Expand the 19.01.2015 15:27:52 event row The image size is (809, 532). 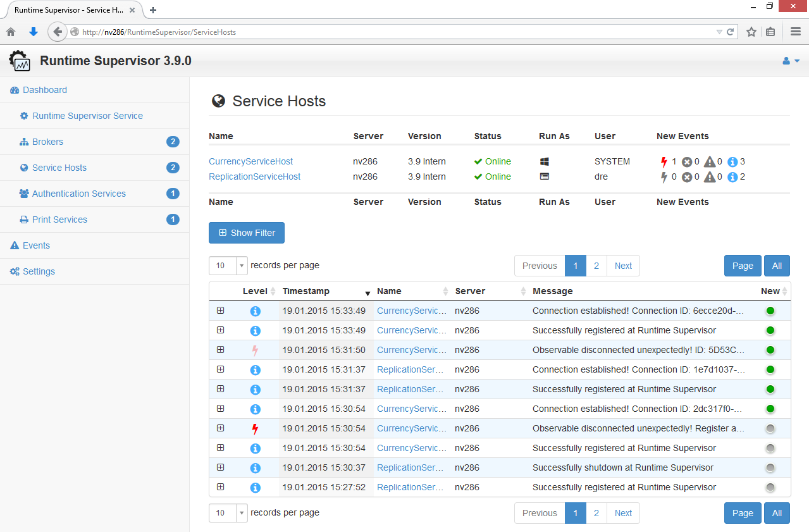click(221, 487)
